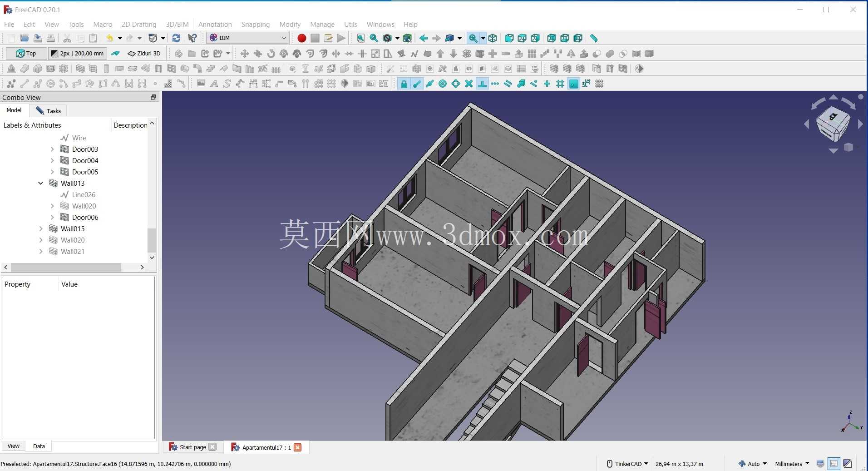Click the Cut scissors icon
The height and width of the screenshot is (471, 868).
tap(67, 38)
